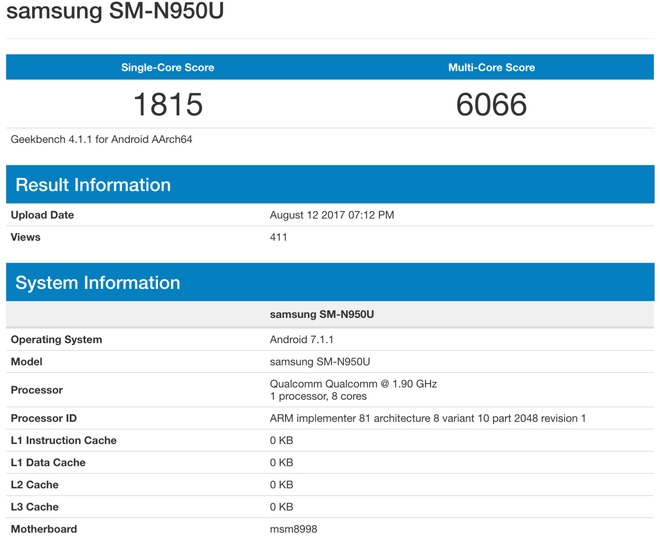The width and height of the screenshot is (660, 538).
Task: Click the 'Motherboard' row label
Action: (x=44, y=529)
